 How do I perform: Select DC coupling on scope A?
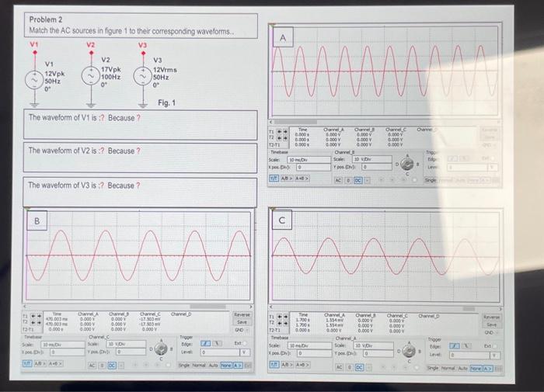tap(358, 180)
